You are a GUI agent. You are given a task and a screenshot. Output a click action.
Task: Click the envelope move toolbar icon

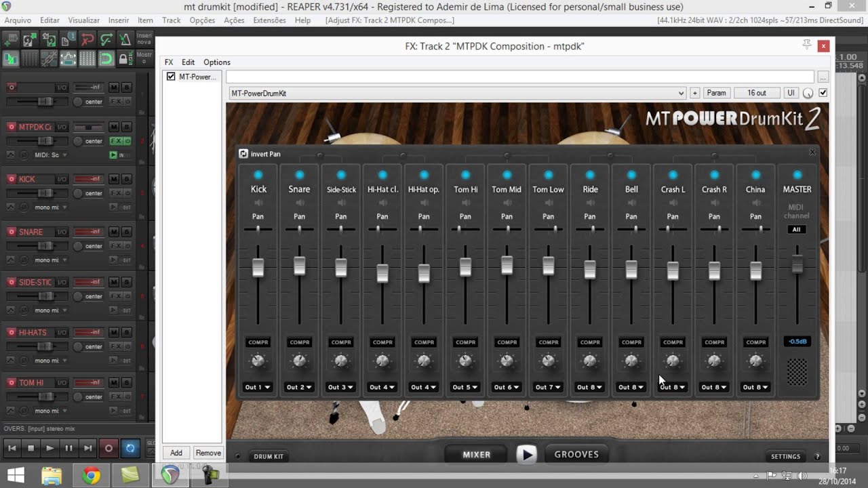point(68,58)
